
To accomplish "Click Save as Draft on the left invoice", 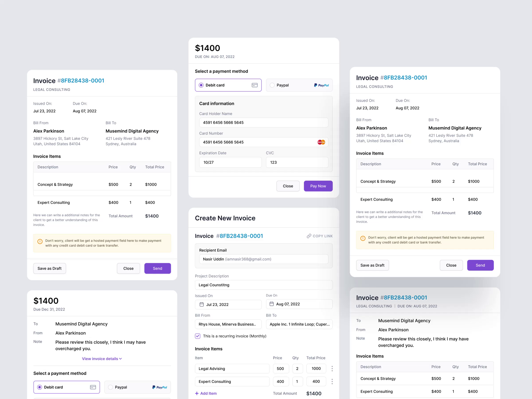I will click(x=50, y=268).
